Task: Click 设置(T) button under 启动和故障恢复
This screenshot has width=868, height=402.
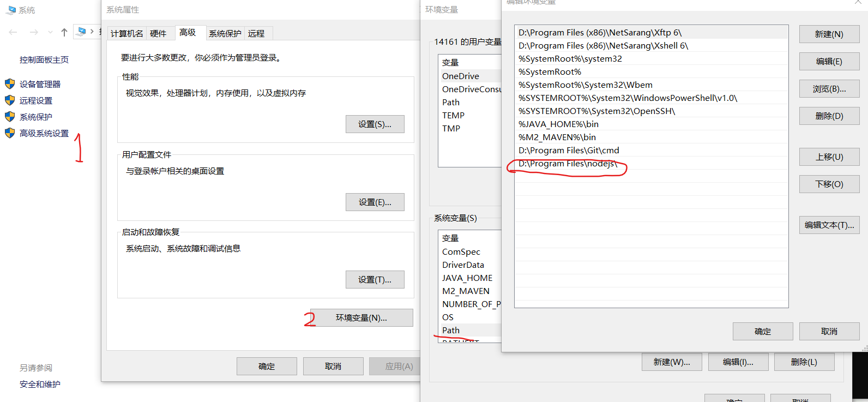Action: 375,279
